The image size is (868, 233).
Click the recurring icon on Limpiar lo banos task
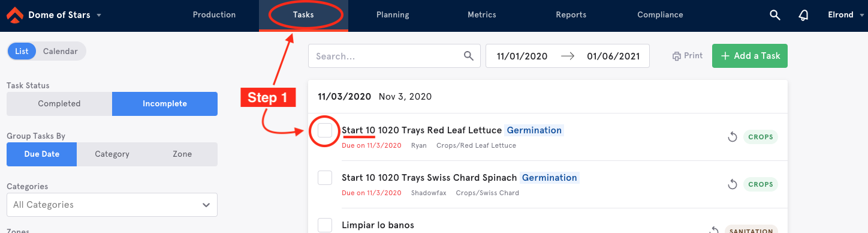pyautogui.click(x=714, y=229)
